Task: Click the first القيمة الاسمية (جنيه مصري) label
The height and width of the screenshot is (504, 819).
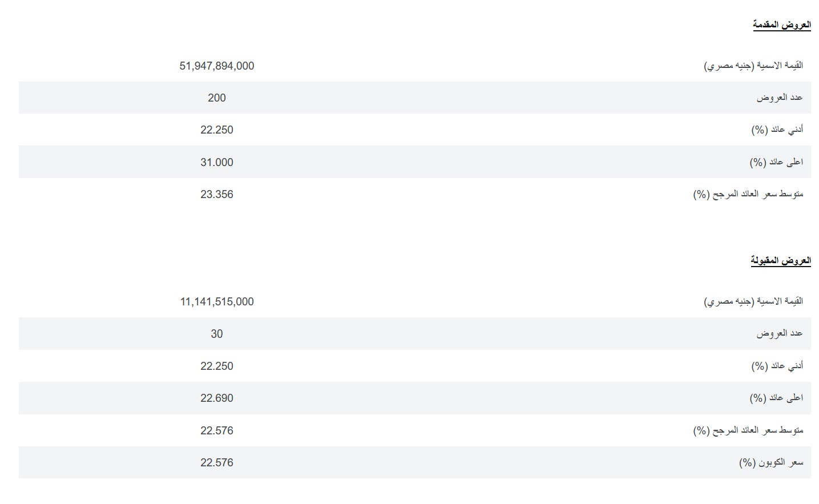Action: click(753, 66)
